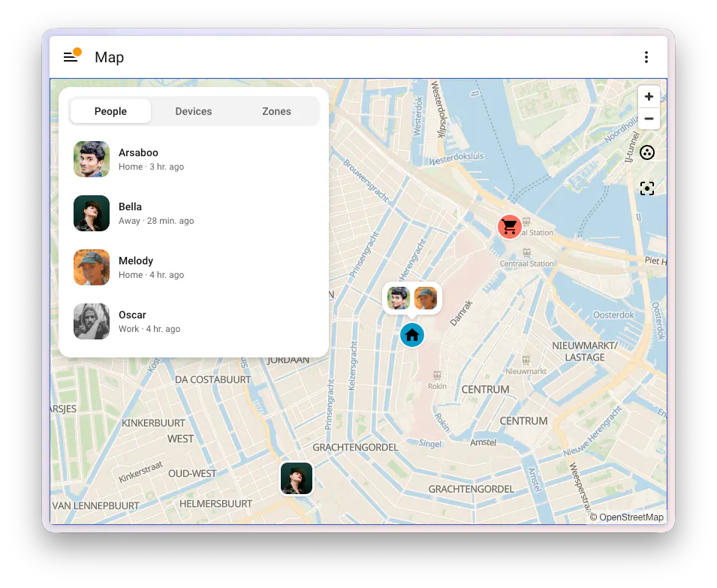Image resolution: width=717 pixels, height=588 pixels.
Task: Zoom out with the minus button
Action: point(649,119)
